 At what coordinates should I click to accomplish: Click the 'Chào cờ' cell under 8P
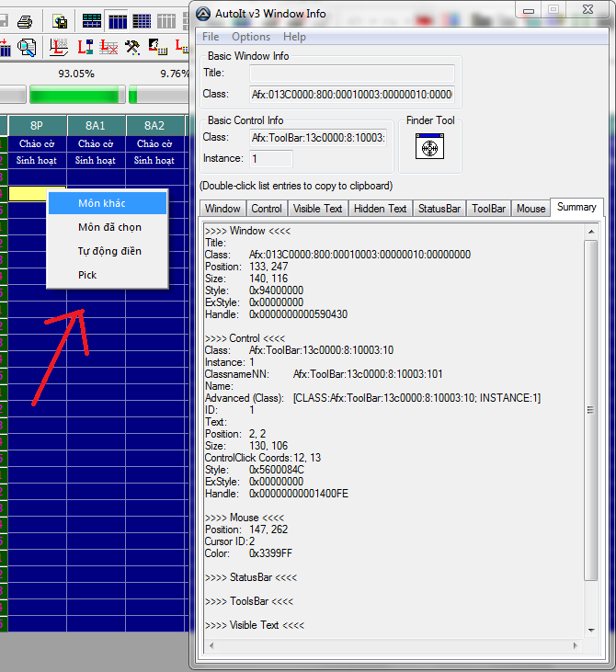pos(38,144)
